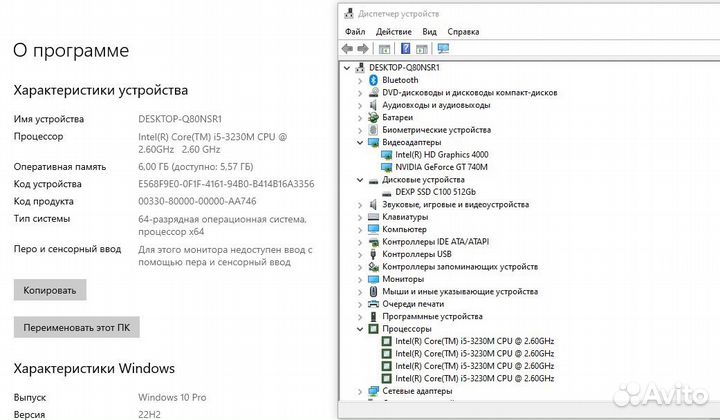Click the Переименовать этот ПК button
The image size is (720, 420).
pos(77,327)
